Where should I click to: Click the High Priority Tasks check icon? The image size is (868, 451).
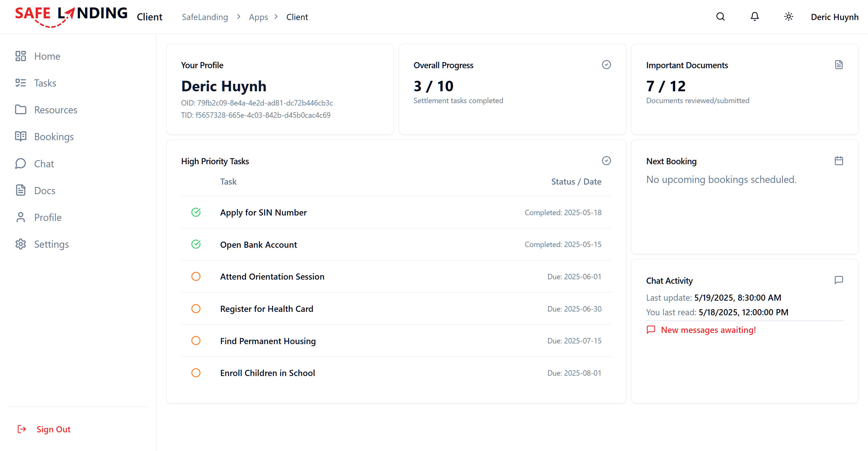click(606, 161)
